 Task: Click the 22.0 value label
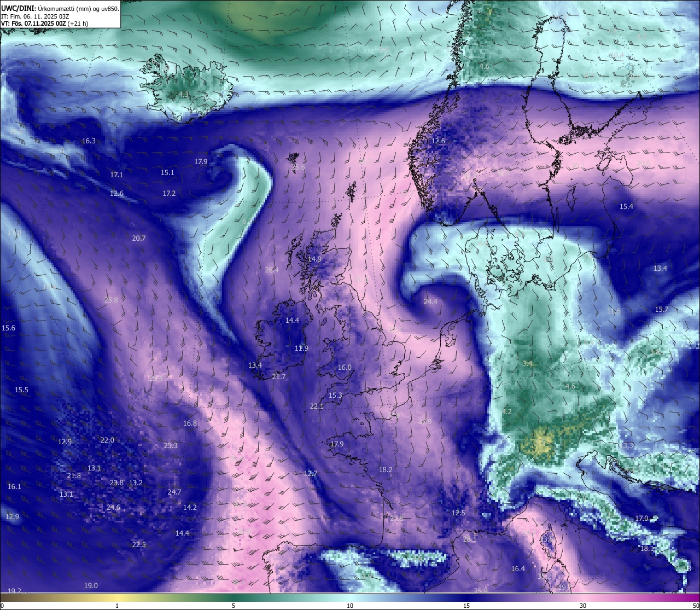[x=107, y=440]
